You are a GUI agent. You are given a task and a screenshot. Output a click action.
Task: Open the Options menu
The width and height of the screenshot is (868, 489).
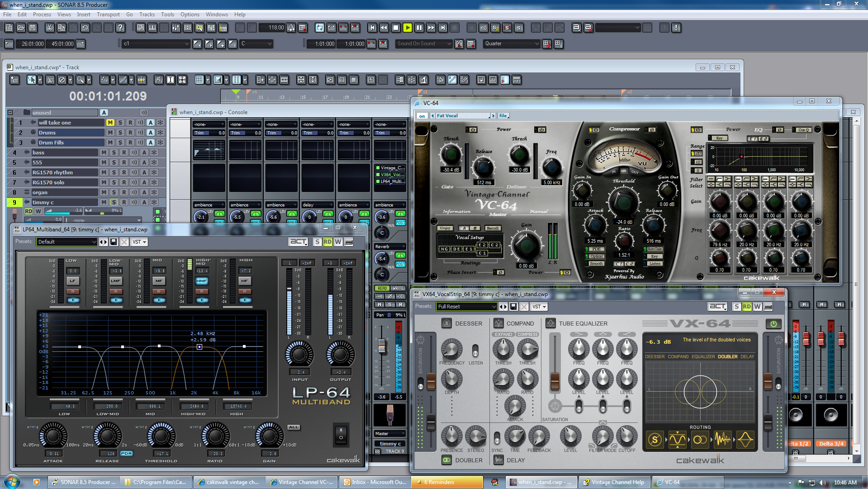190,14
